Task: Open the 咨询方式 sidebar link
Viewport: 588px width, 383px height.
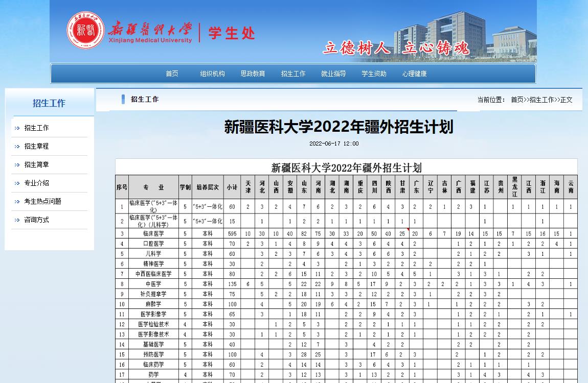Action: coord(36,220)
